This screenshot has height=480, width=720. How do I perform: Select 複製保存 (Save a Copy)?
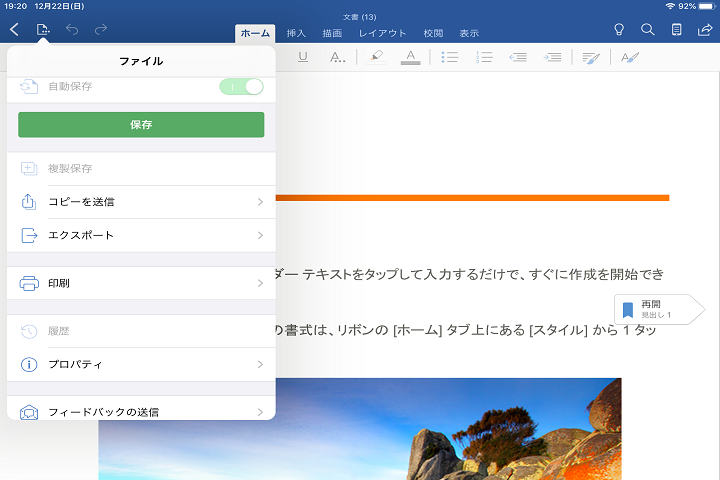coord(141,169)
